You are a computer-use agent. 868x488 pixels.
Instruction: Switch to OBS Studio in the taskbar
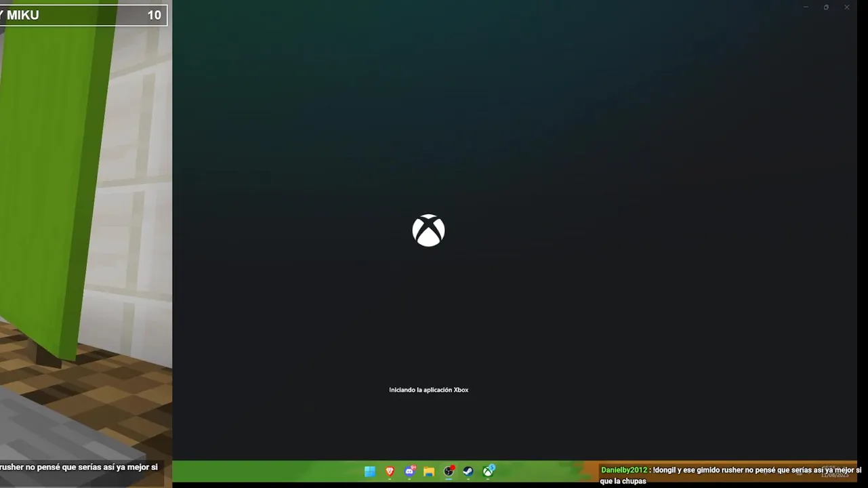(449, 471)
